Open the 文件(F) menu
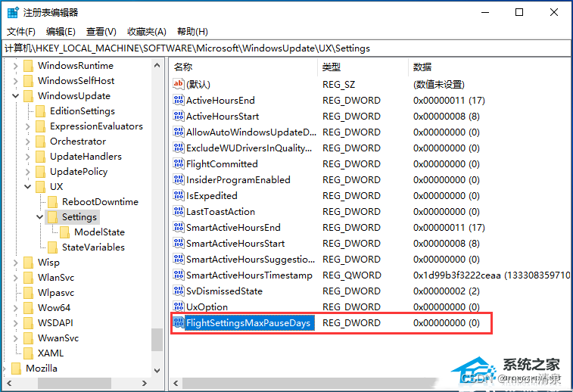573x392 pixels. [21, 32]
